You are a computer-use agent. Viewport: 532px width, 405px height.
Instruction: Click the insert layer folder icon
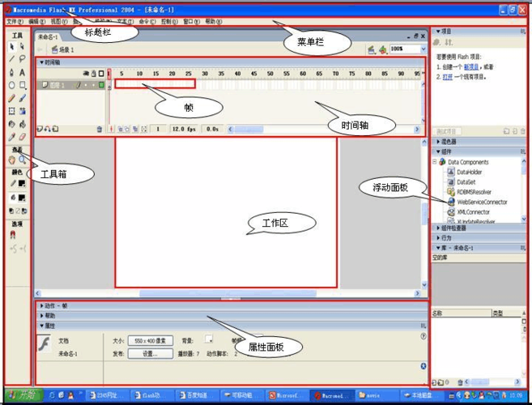[55, 129]
